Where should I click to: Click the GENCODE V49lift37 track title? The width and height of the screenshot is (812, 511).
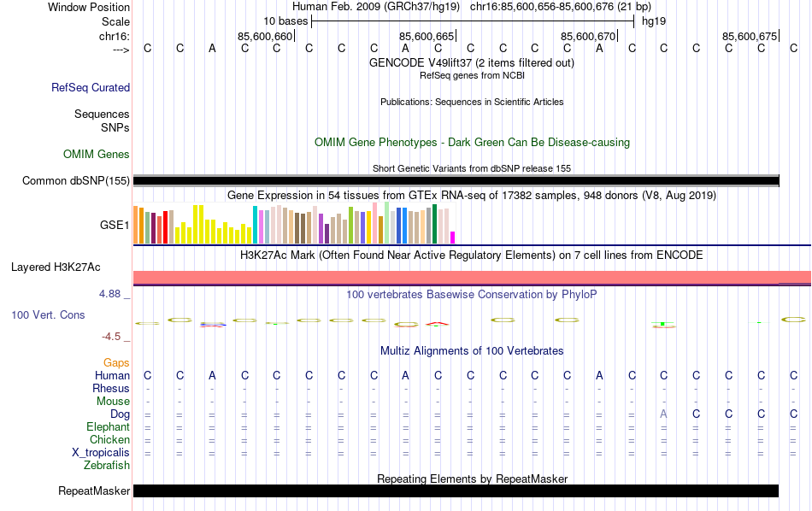[472, 62]
